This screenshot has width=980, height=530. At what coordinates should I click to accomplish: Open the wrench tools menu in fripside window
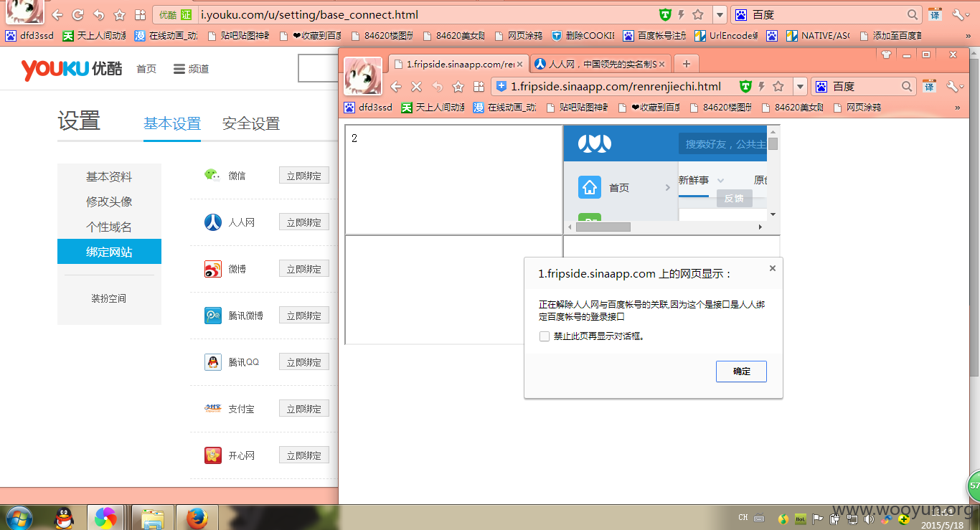click(956, 87)
